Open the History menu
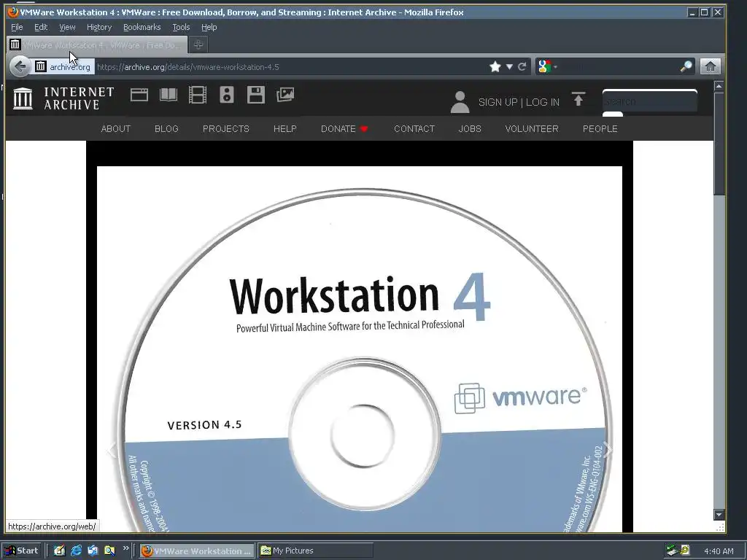Viewport: 747px width, 560px height. point(99,27)
